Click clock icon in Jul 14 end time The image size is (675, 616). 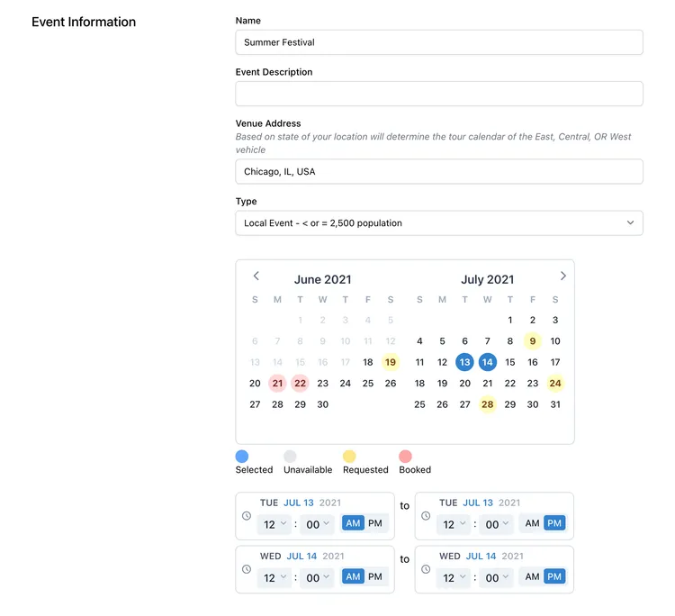pos(426,569)
